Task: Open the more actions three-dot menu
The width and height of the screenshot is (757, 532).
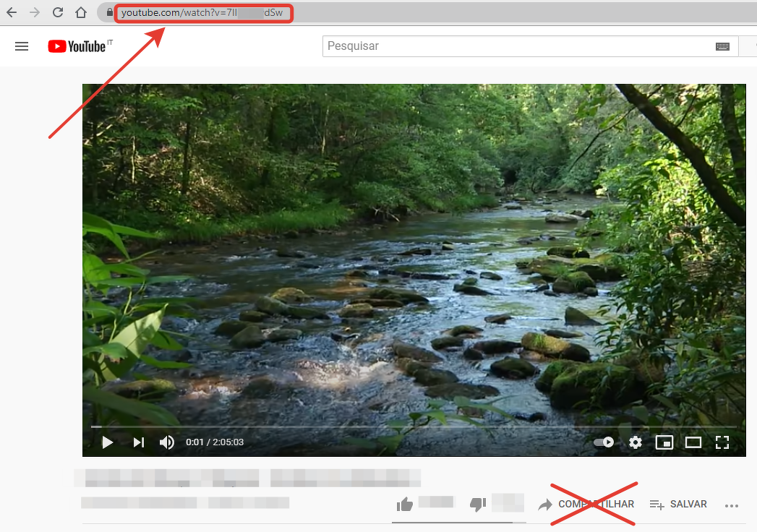Action: coord(732,505)
